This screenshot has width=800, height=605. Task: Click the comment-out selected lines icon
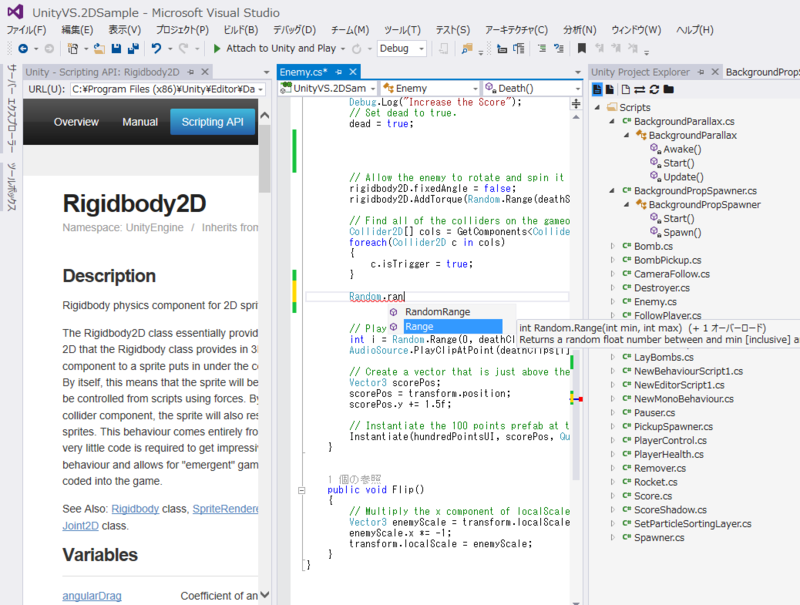tap(542, 48)
